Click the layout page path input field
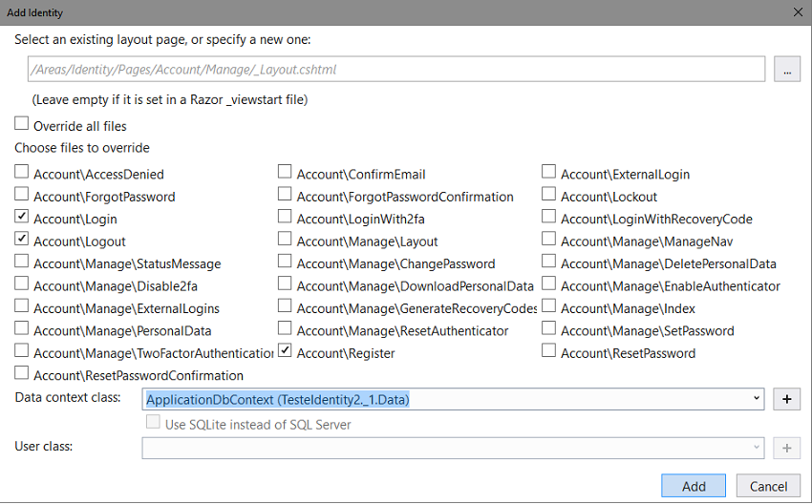The width and height of the screenshot is (812, 504). pos(395,70)
